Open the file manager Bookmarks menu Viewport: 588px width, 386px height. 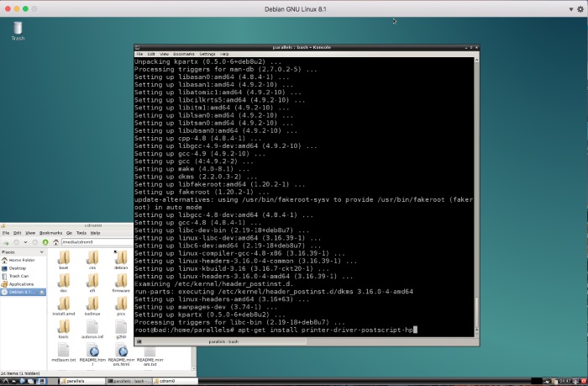click(x=50, y=233)
